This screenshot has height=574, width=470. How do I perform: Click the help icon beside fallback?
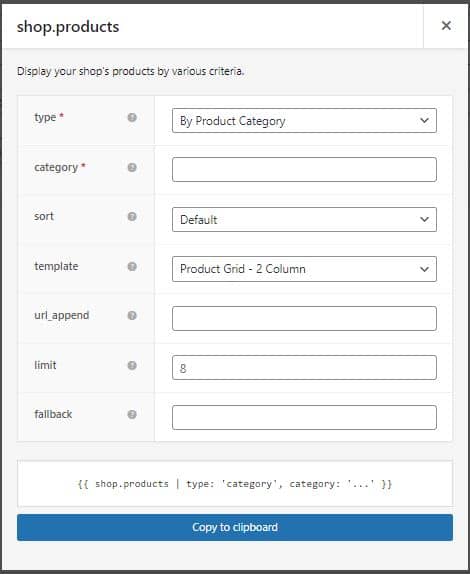pos(132,414)
